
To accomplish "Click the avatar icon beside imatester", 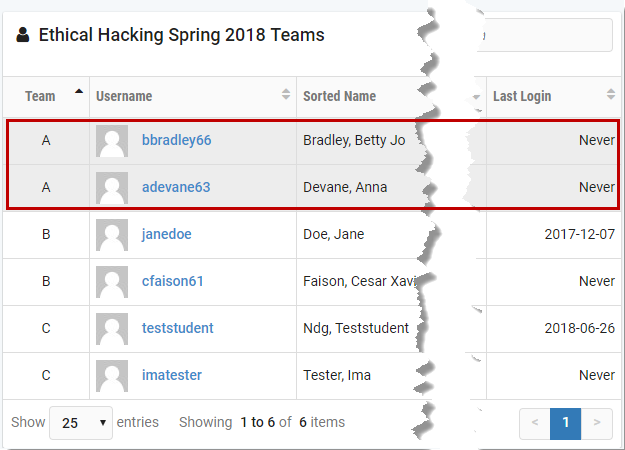I will [112, 376].
